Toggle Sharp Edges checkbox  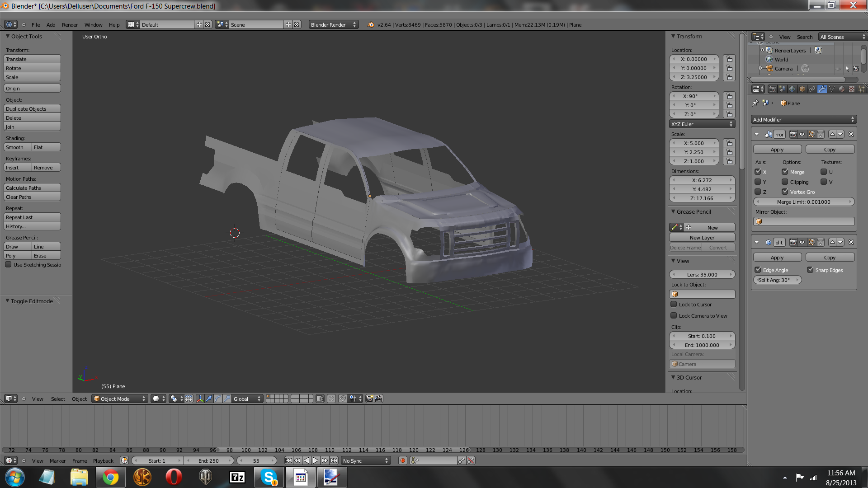[x=810, y=270]
